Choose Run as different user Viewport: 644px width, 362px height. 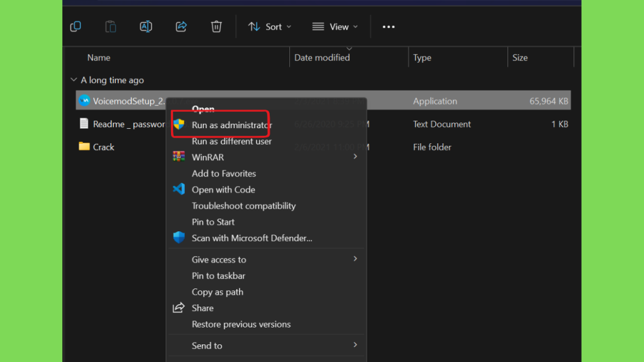231,141
